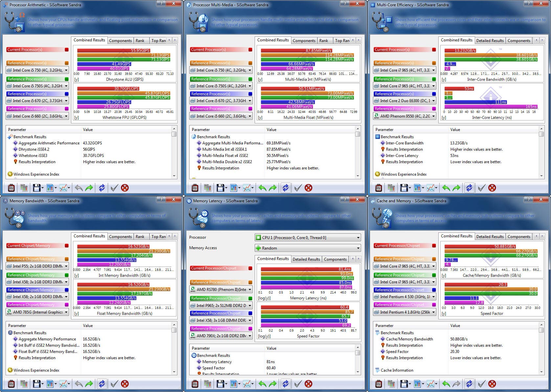Save results from the Processor Multi-Media toolbar
551x392 pixels.
coord(220,188)
